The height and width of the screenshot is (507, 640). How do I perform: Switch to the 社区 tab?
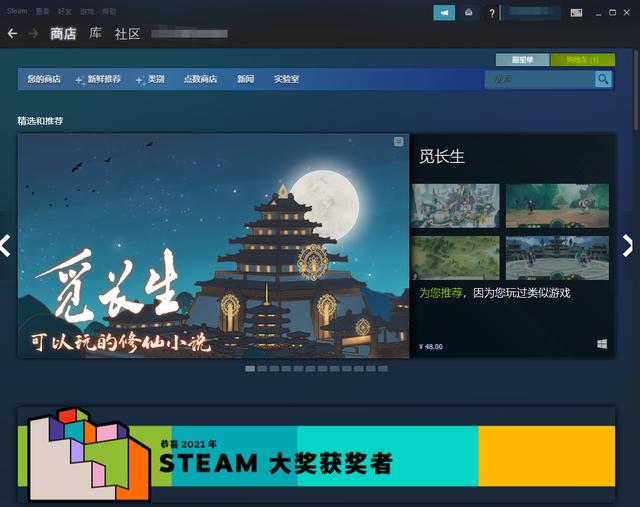127,33
